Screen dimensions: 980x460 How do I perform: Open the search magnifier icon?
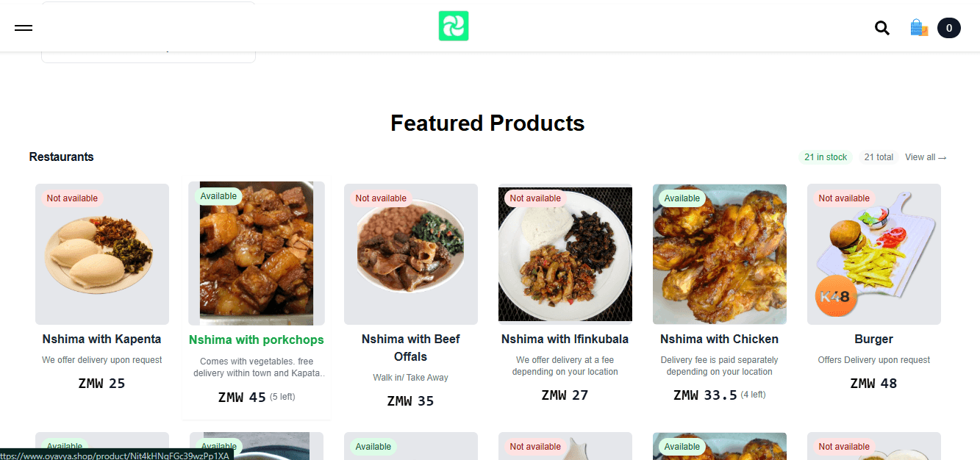click(x=882, y=28)
